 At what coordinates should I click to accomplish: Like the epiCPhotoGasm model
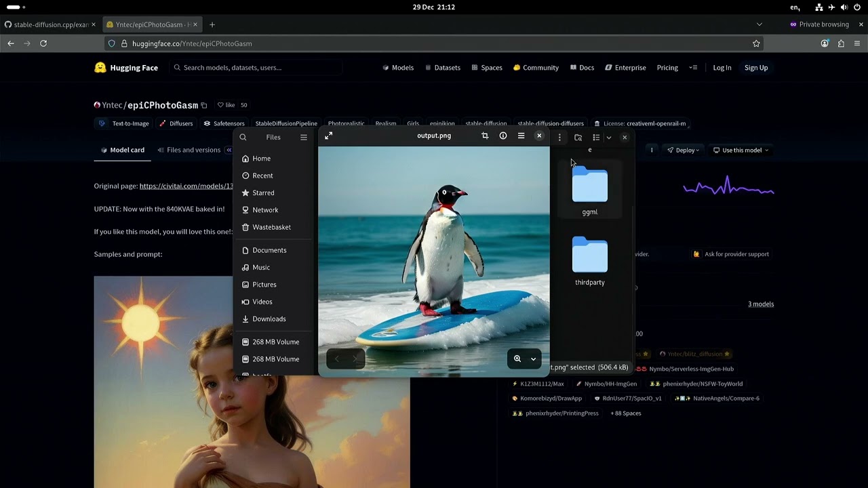coord(226,105)
